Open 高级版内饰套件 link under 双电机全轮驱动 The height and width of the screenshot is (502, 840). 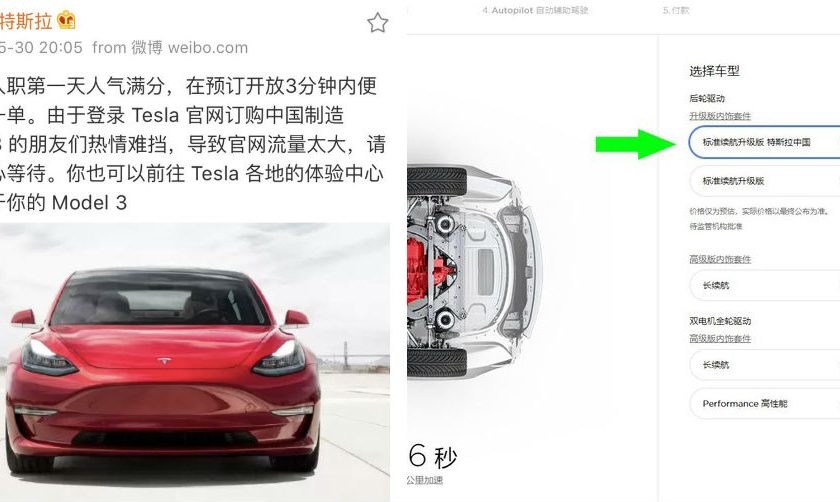point(720,339)
